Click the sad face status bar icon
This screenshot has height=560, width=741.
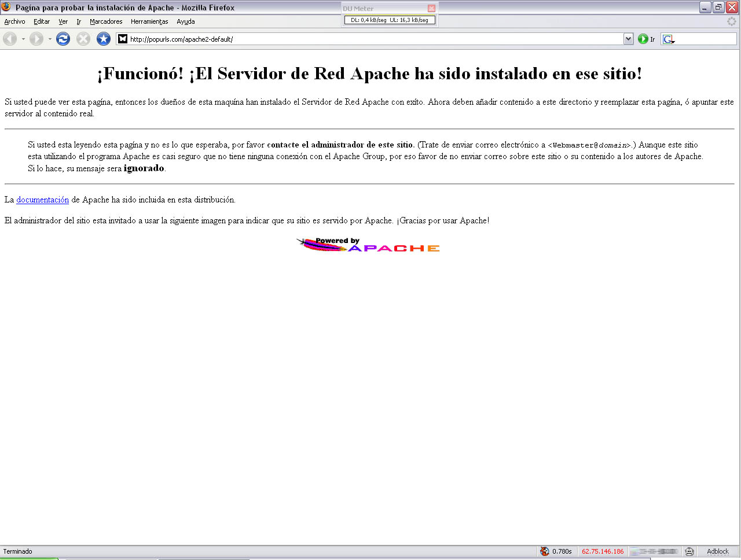[689, 551]
